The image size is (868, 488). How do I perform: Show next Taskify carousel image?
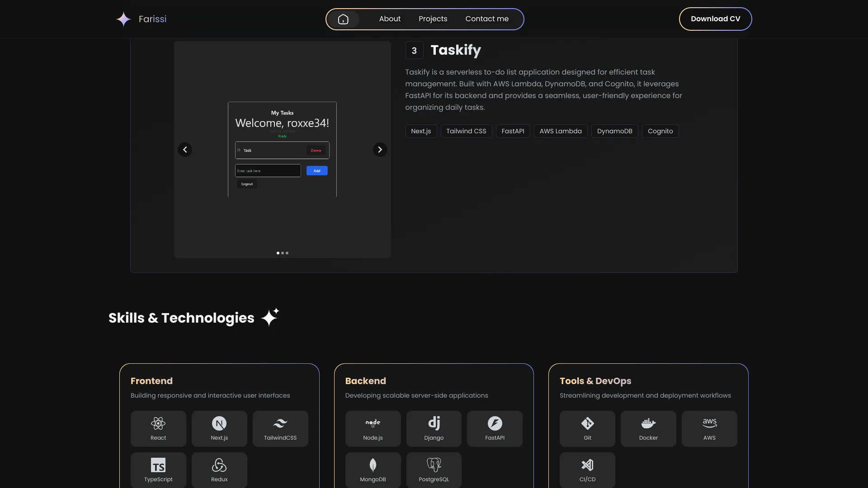[x=380, y=150]
